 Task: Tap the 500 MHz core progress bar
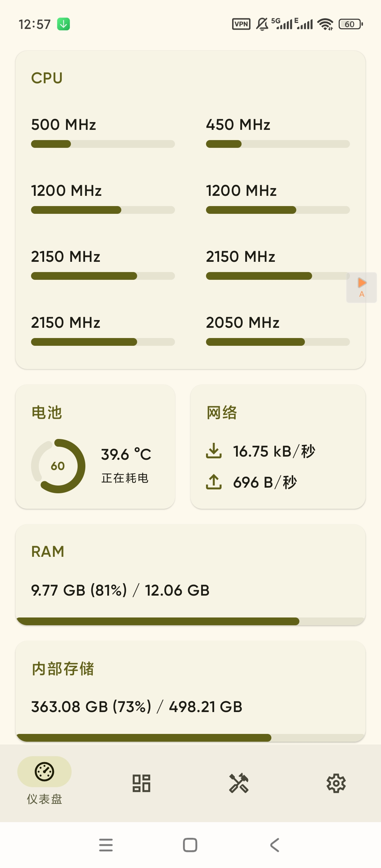coord(103,144)
